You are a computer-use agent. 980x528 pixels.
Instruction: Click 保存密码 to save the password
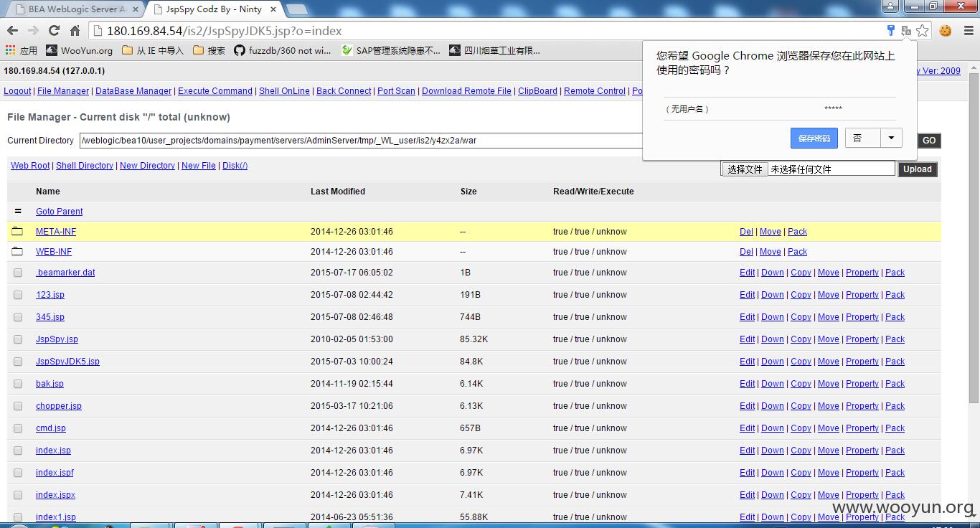814,138
